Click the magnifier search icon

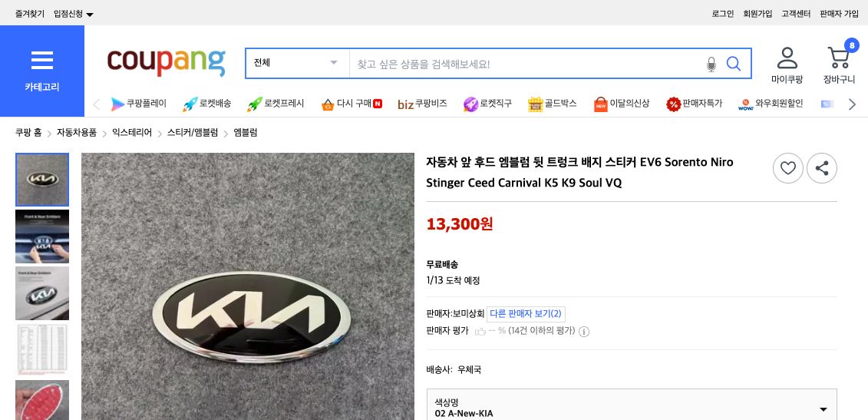point(734,64)
